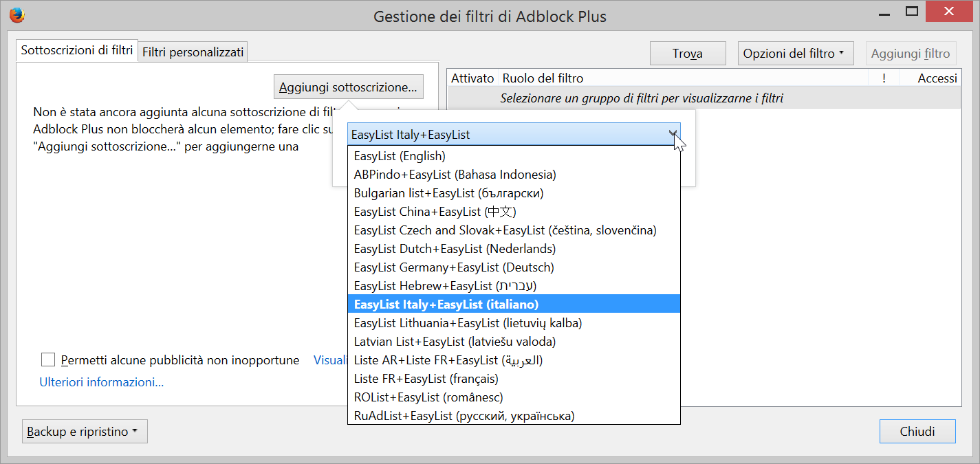The width and height of the screenshot is (980, 464).
Task: Maximize the Adblock Plus window
Action: point(912,12)
